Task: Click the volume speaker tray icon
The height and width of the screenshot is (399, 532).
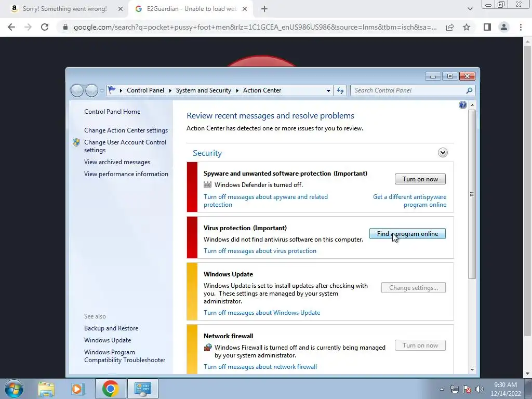Action: [x=479, y=389]
